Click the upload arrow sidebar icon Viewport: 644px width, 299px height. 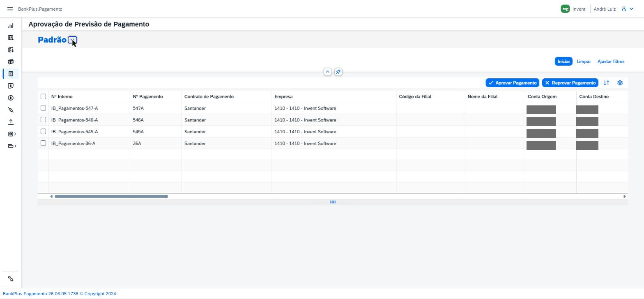11,122
